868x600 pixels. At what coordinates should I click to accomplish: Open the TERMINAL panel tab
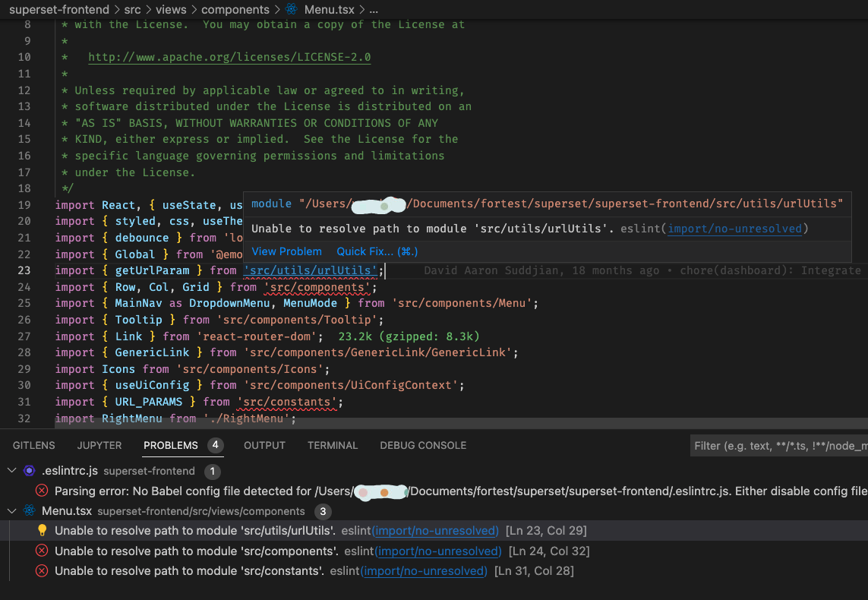[x=333, y=446]
